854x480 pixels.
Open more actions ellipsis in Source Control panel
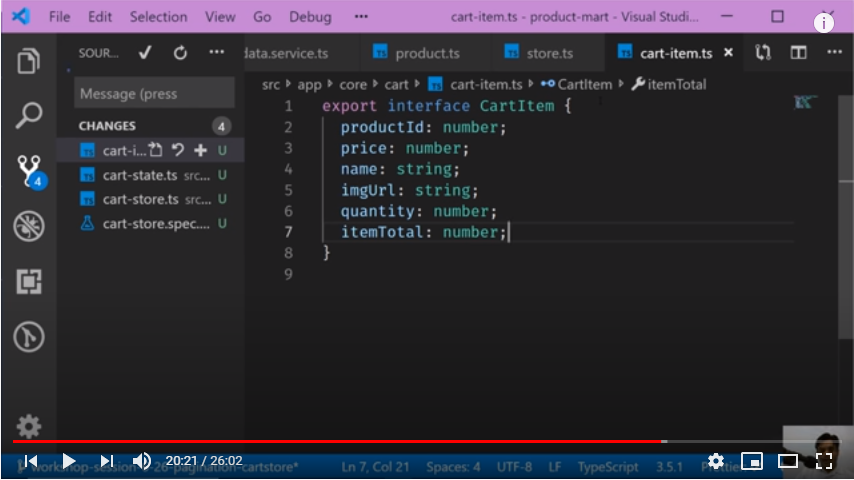click(x=216, y=52)
